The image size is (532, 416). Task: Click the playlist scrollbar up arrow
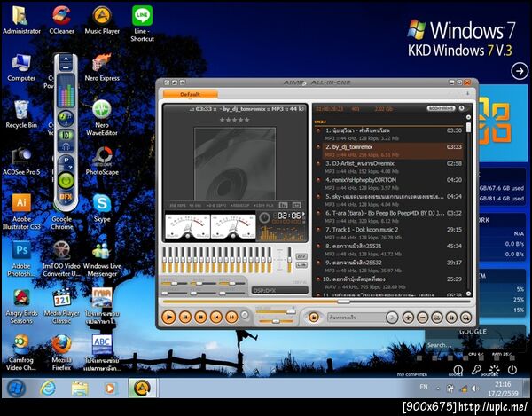coord(468,117)
